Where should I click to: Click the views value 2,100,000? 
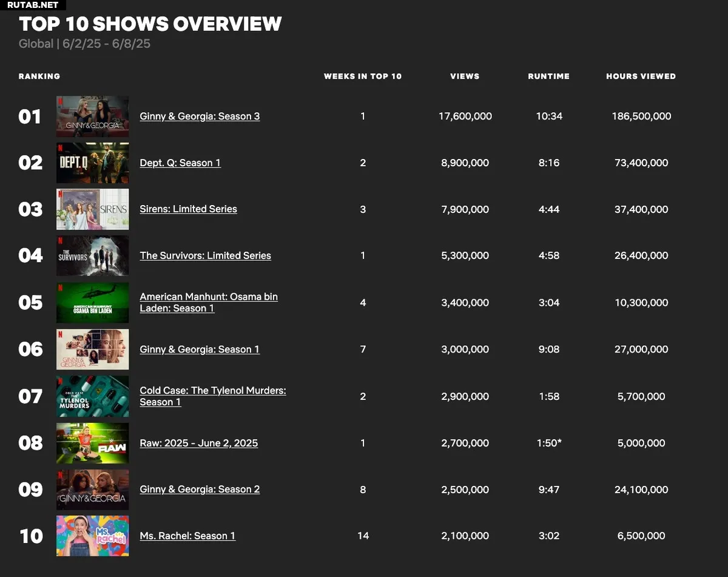coord(465,536)
